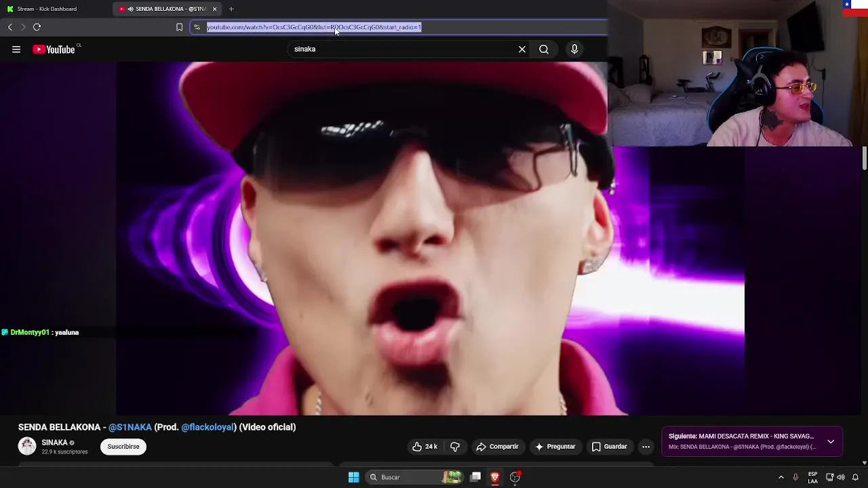Screen dimensions: 868x488
Task: Expand the Siguiente mix playlist panel
Action: click(831, 441)
